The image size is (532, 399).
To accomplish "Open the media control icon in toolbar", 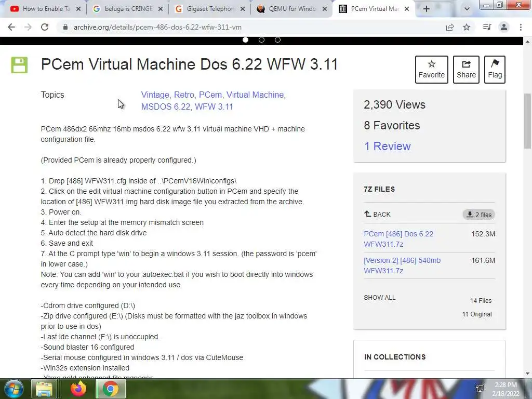I will [x=487, y=27].
